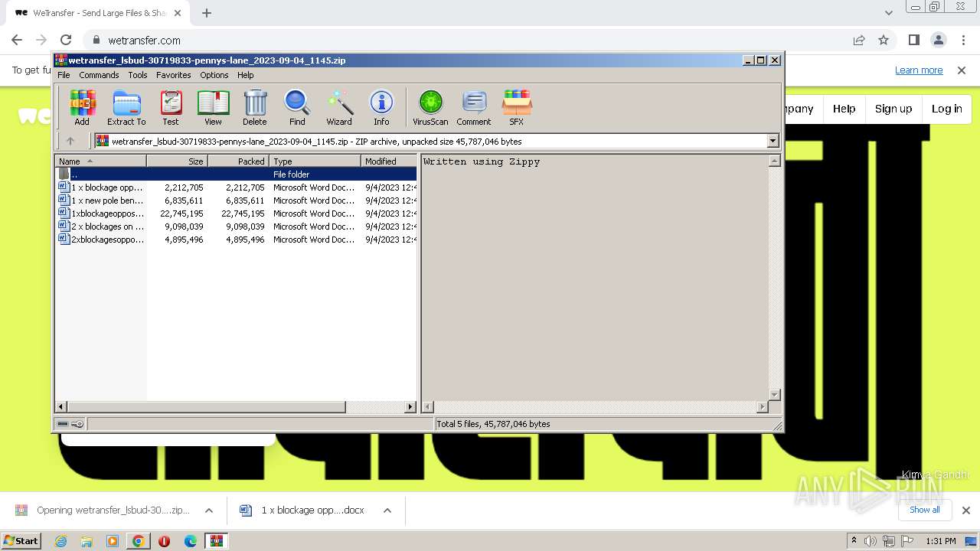Open Chrome from taskbar
The width and height of the screenshot is (980, 551).
coord(139,541)
